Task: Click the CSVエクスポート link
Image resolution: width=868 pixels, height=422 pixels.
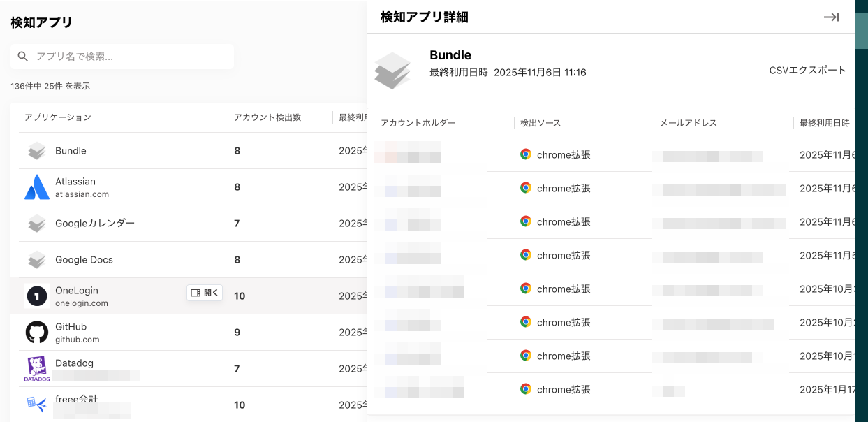Action: tap(807, 69)
